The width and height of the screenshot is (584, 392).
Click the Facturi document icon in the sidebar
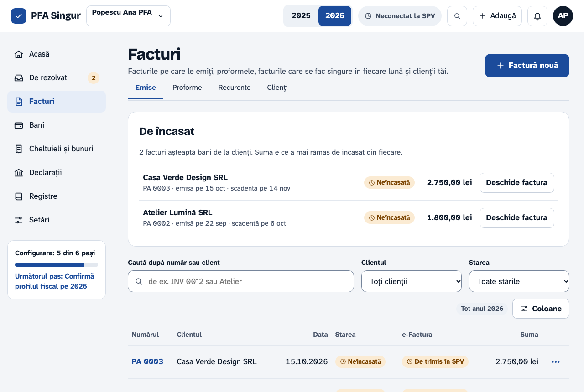coord(19,102)
